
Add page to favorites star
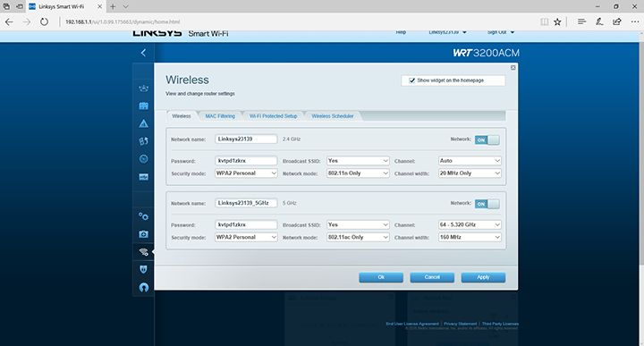[x=557, y=21]
